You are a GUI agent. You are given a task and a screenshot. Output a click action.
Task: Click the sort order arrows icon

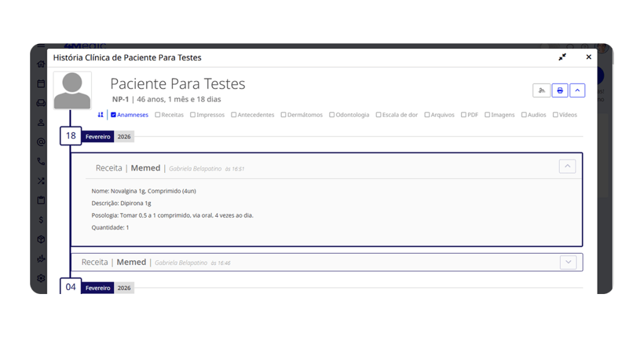[x=101, y=115]
